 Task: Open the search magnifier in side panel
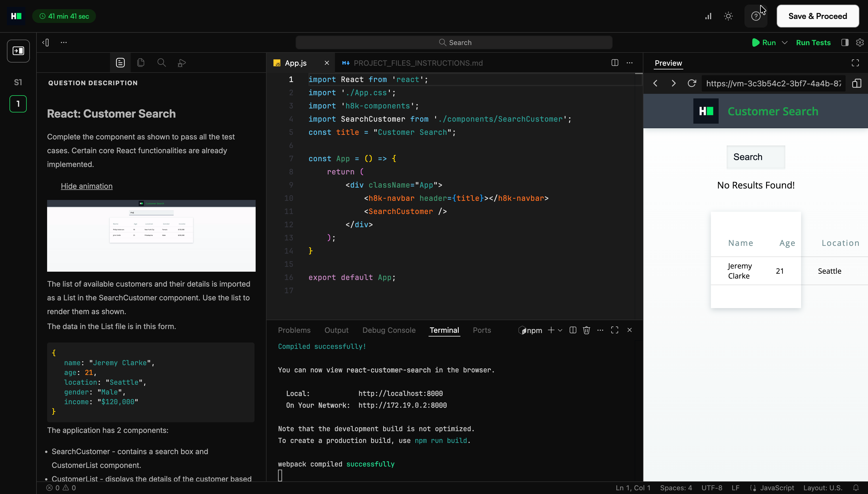[161, 63]
